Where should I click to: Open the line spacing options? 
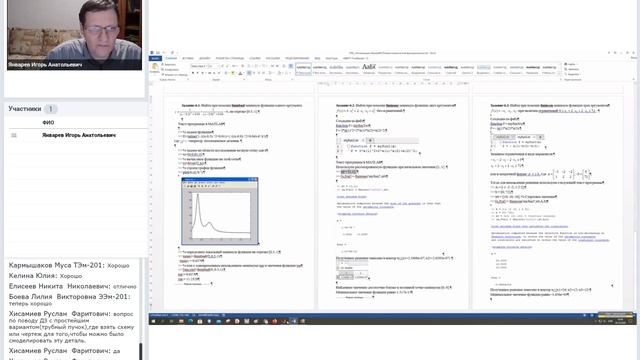point(270,73)
